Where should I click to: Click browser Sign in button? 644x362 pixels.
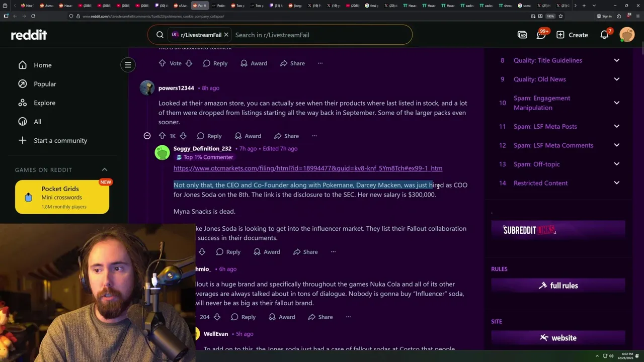(604, 16)
